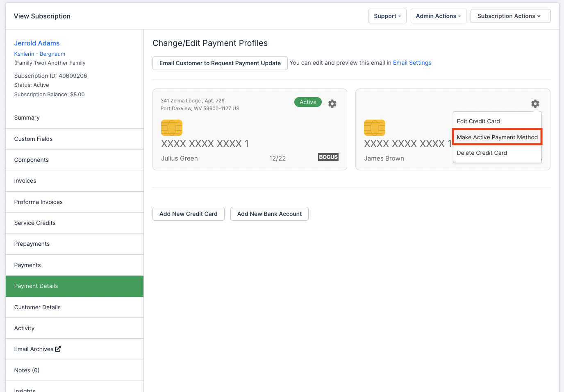Click the green Active status badge
The width and height of the screenshot is (564, 392).
tap(308, 102)
